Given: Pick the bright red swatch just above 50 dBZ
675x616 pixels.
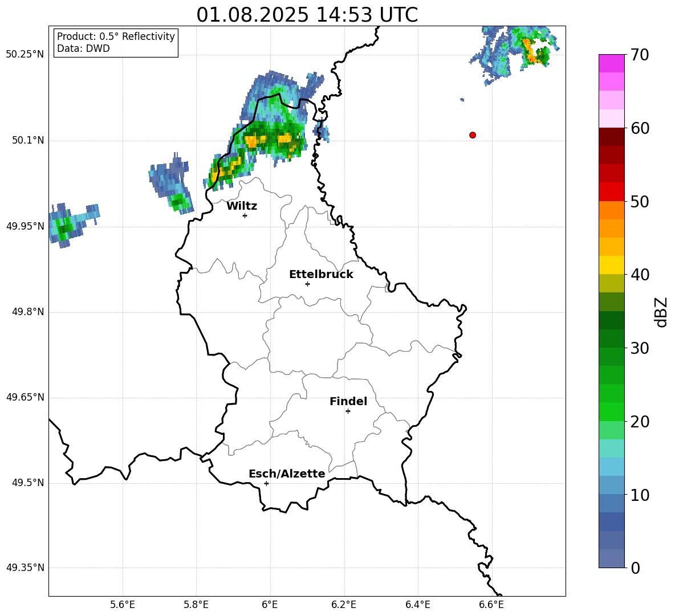Looking at the screenshot, I should point(612,191).
